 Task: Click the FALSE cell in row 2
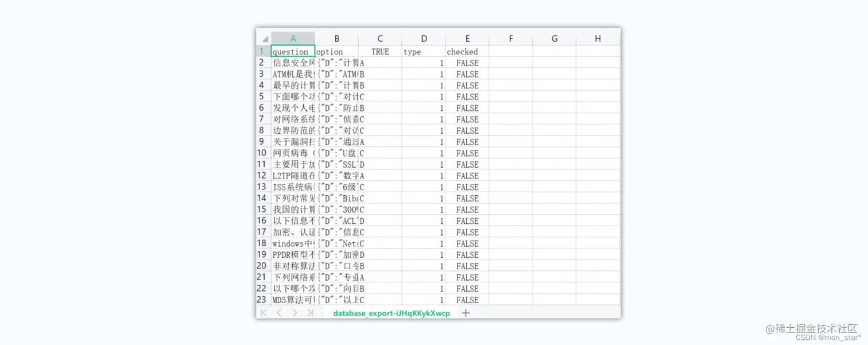point(467,63)
